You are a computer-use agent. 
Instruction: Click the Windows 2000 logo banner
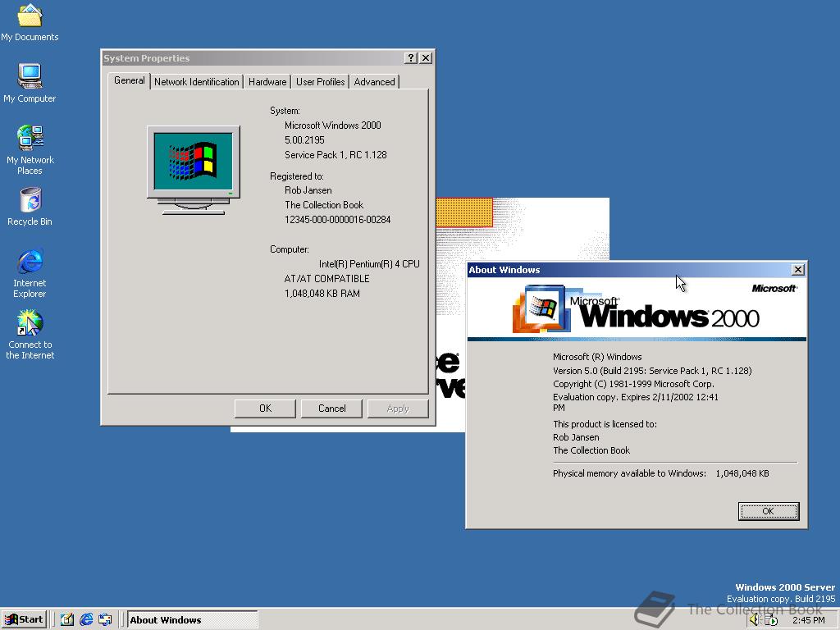637,309
